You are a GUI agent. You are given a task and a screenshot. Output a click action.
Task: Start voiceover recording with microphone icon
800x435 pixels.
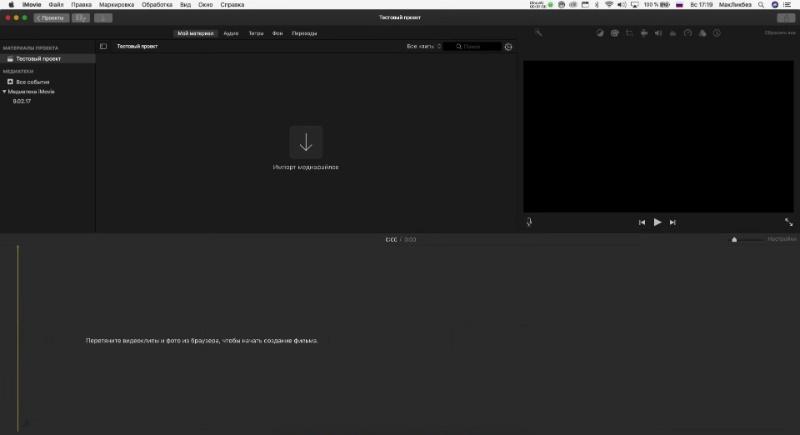529,222
